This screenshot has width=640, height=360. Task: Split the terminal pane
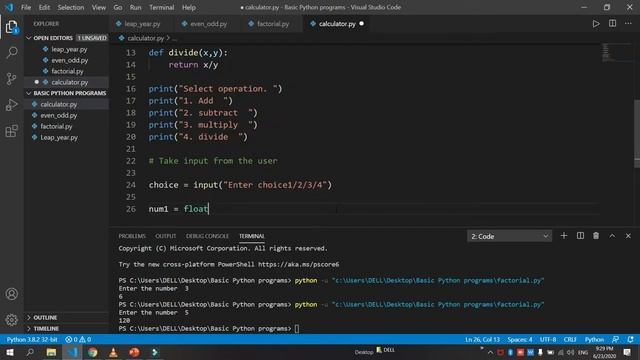[x=580, y=236]
